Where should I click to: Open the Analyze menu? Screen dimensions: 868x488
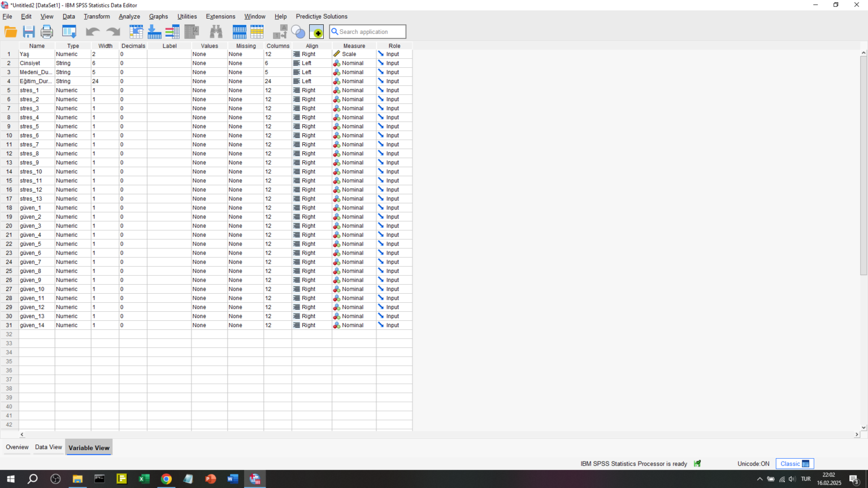tap(129, 16)
